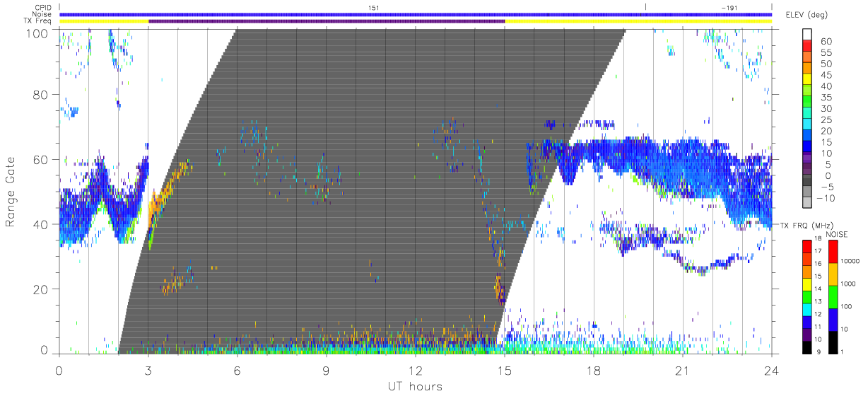Click the ELEV legend value '25'
The width and height of the screenshot is (868, 401).
[x=826, y=120]
